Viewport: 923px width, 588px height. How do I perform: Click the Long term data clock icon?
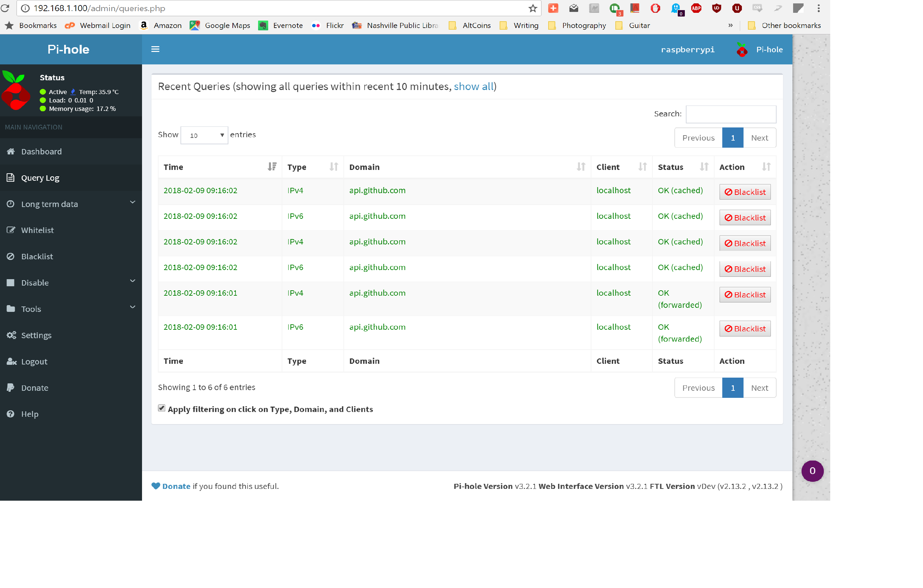pyautogui.click(x=11, y=204)
